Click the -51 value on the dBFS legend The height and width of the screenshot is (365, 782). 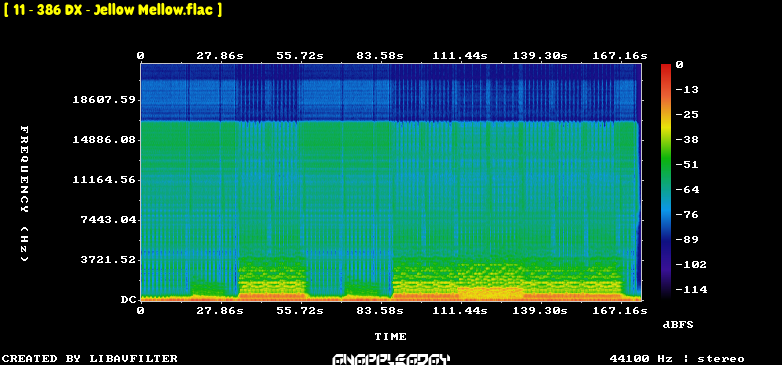(686, 165)
